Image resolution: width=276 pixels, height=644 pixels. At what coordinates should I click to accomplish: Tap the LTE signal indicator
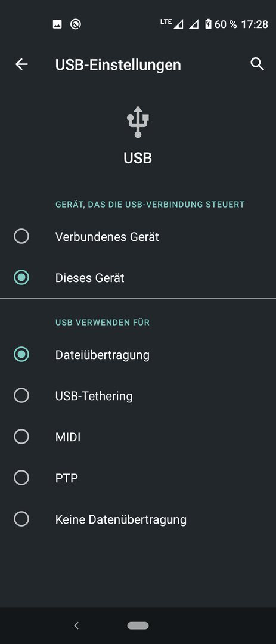coord(172,24)
